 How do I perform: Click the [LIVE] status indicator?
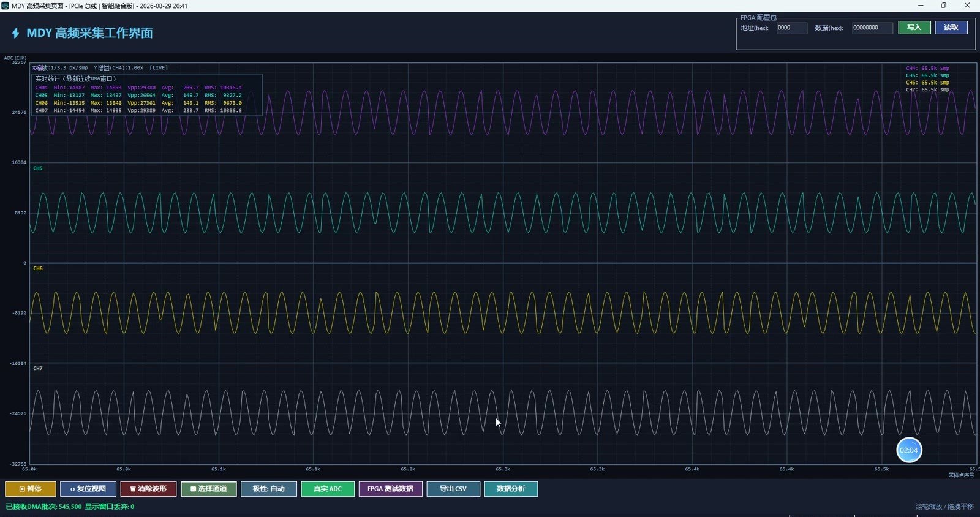[x=159, y=68]
